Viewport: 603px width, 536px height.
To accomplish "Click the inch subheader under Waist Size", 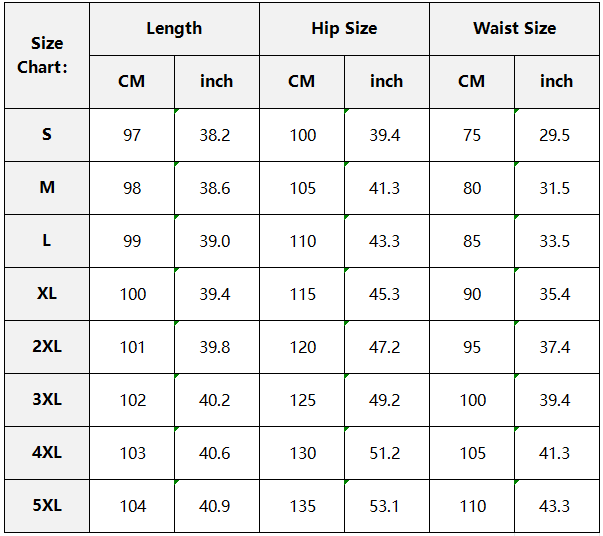I will click(556, 81).
